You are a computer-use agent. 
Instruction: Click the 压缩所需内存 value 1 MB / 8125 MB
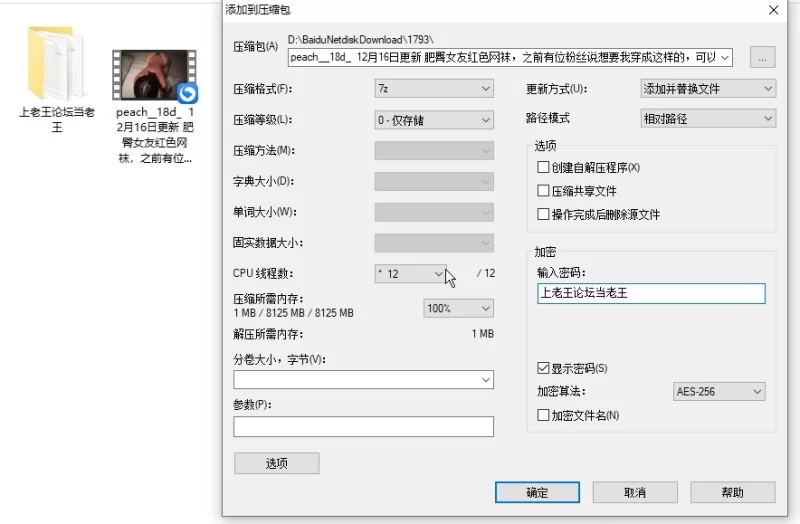tap(293, 313)
